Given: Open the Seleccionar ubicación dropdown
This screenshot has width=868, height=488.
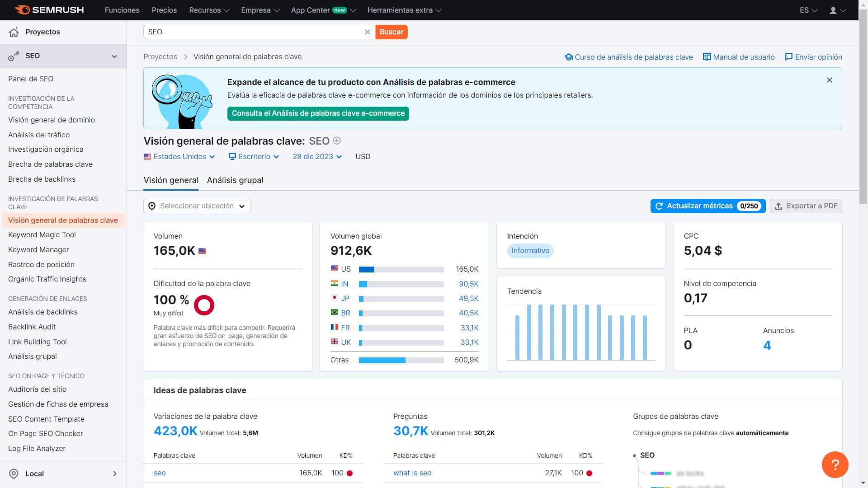Looking at the screenshot, I should click(197, 206).
